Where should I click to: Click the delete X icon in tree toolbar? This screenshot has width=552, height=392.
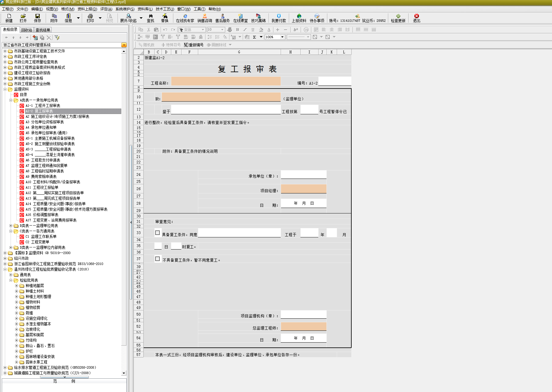[x=49, y=37]
